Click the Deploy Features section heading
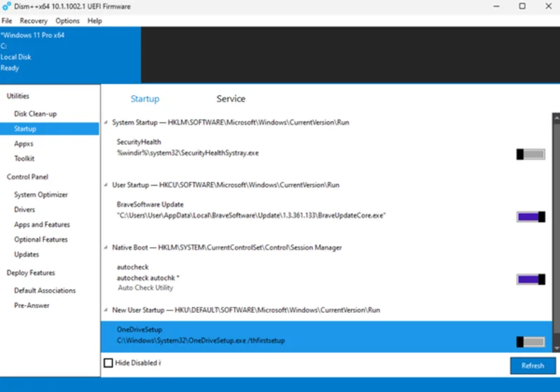 pos(31,273)
